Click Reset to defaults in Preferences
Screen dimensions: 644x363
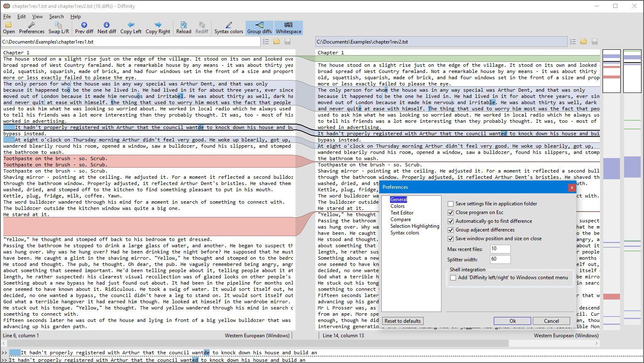[x=402, y=321]
